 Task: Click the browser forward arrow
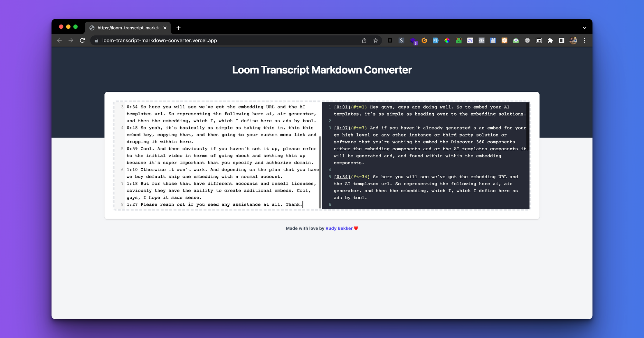coord(71,41)
